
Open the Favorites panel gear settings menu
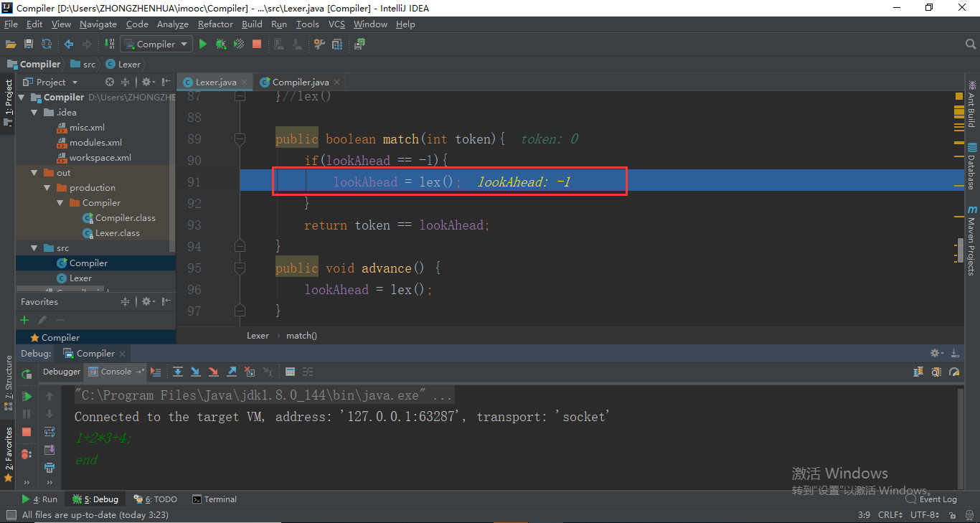[x=149, y=301]
